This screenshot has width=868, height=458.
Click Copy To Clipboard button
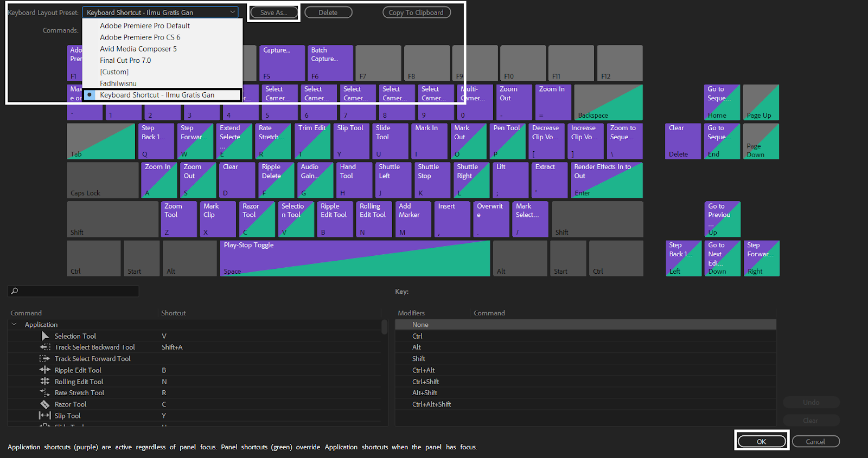[416, 12]
